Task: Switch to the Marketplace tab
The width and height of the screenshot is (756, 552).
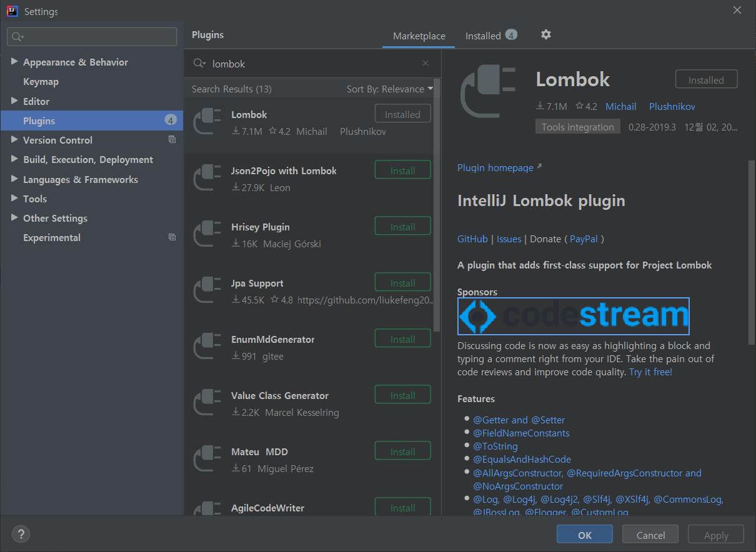Action: coord(419,36)
